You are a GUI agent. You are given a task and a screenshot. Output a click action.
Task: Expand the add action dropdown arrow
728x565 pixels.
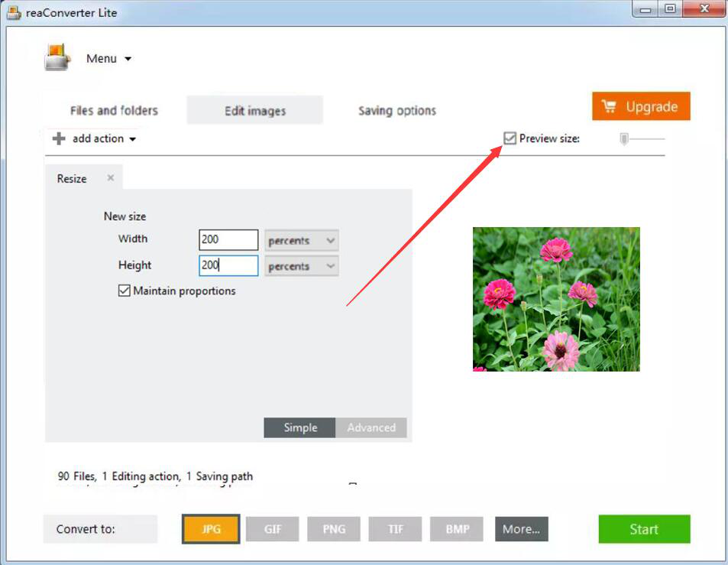coord(132,139)
